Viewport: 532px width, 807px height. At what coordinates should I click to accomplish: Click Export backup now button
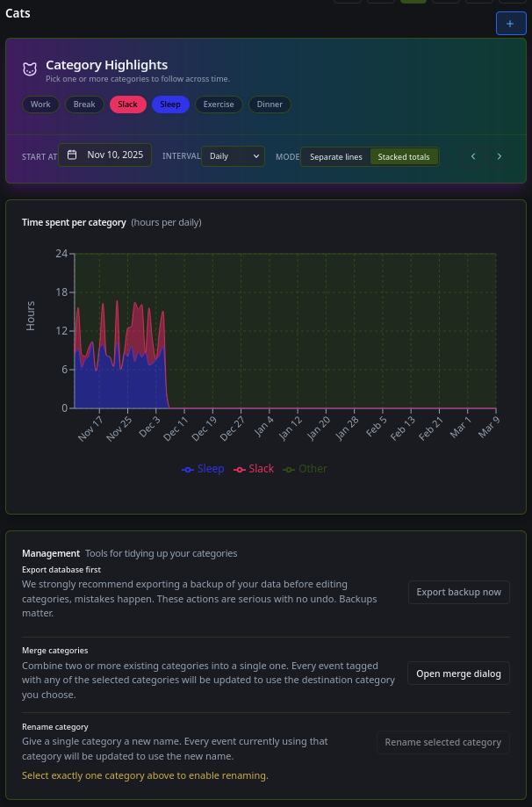pyautogui.click(x=458, y=592)
